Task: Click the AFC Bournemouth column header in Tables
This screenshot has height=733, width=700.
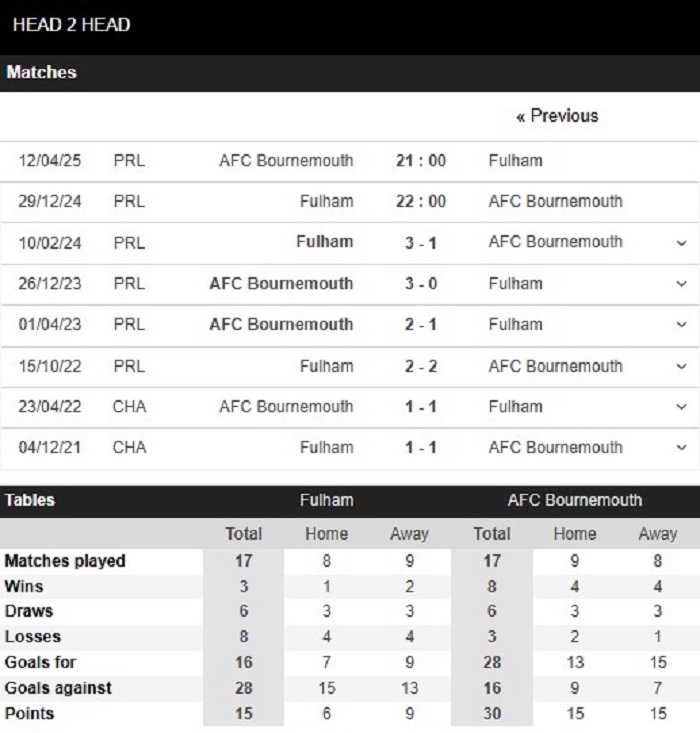Action: pos(575,500)
